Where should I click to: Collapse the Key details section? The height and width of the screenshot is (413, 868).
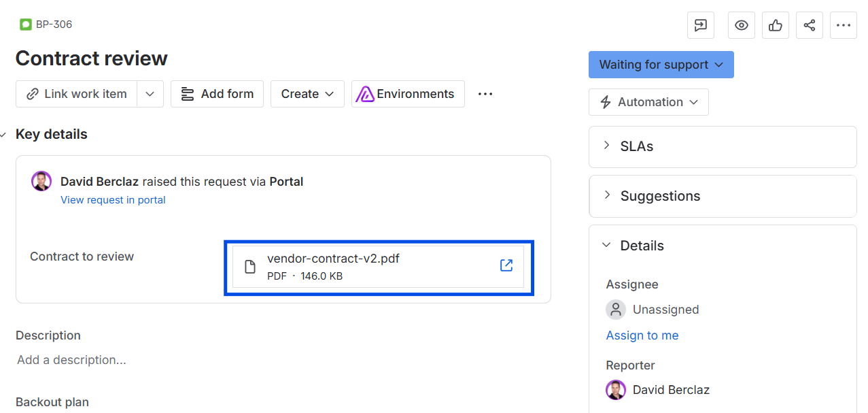coord(3,135)
